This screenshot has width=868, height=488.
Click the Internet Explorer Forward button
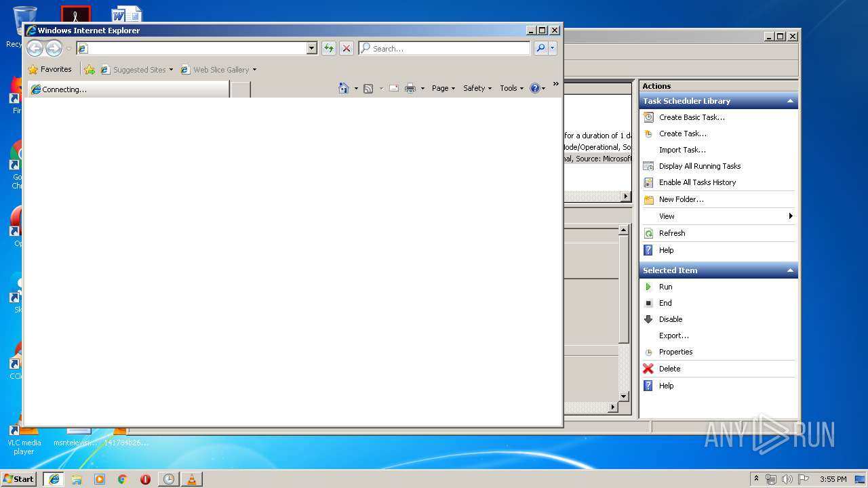[54, 48]
